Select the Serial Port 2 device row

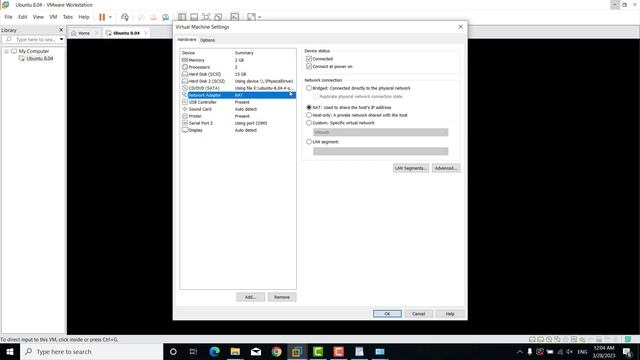pyautogui.click(x=238, y=123)
